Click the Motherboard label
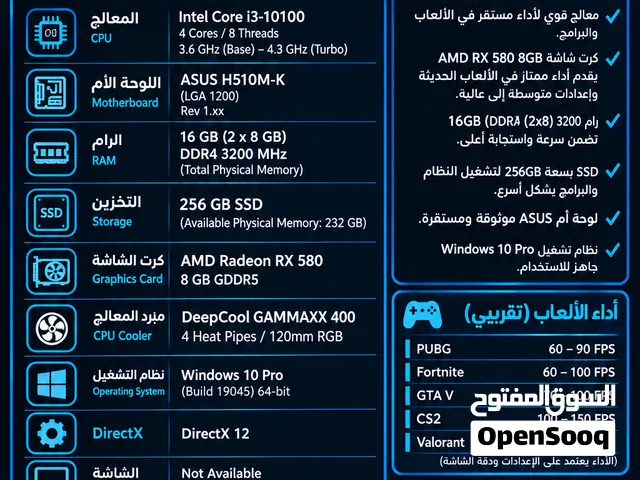Viewport: 640px width, 480px height. click(x=125, y=102)
